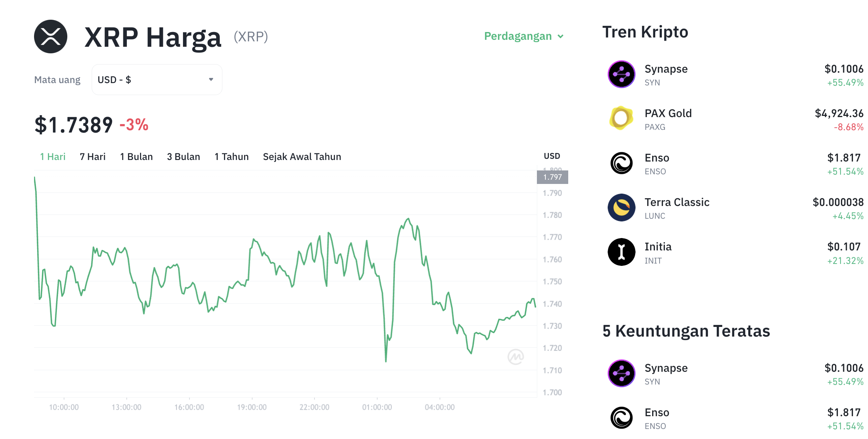The width and height of the screenshot is (868, 439).
Task: Click the 1.797 price marker on the axis
Action: [552, 177]
